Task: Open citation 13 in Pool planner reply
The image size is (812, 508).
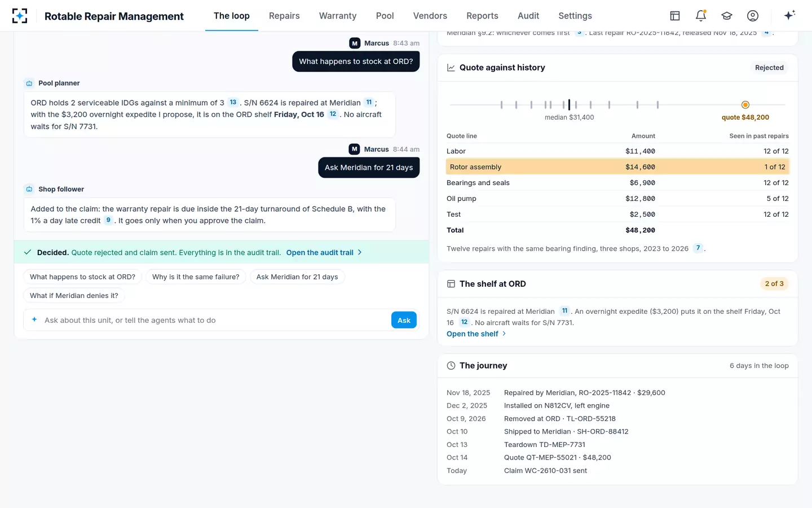Action: 233,102
